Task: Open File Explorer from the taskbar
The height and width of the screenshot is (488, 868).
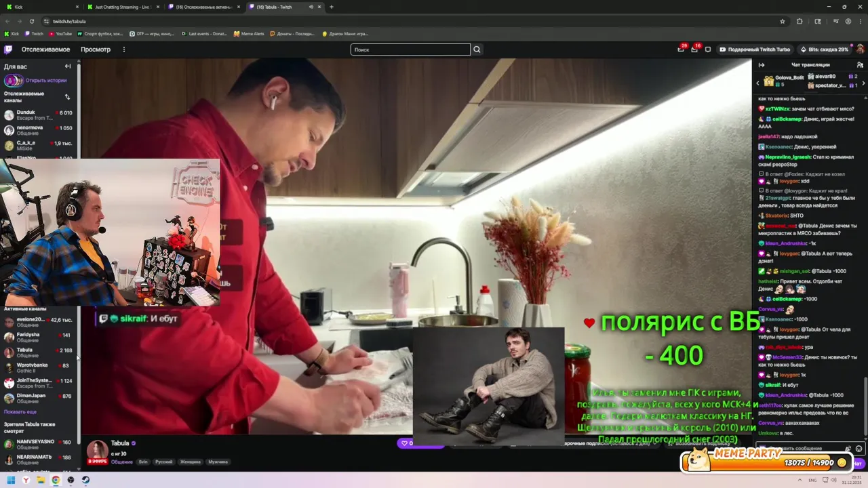Action: tap(41, 480)
